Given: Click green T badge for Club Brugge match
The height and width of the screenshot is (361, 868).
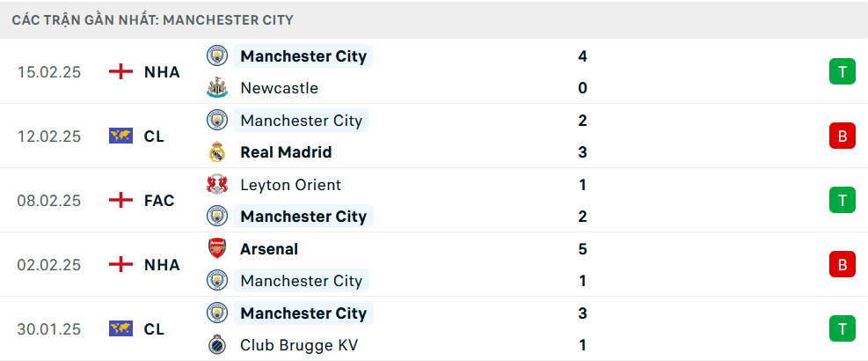Looking at the screenshot, I should pyautogui.click(x=842, y=329).
